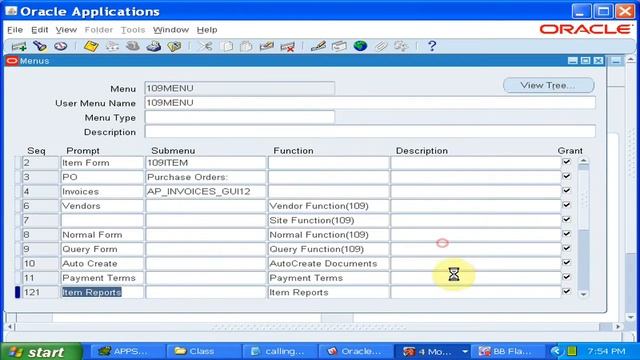
Task: Switch to calling taskbar window
Action: point(280,351)
